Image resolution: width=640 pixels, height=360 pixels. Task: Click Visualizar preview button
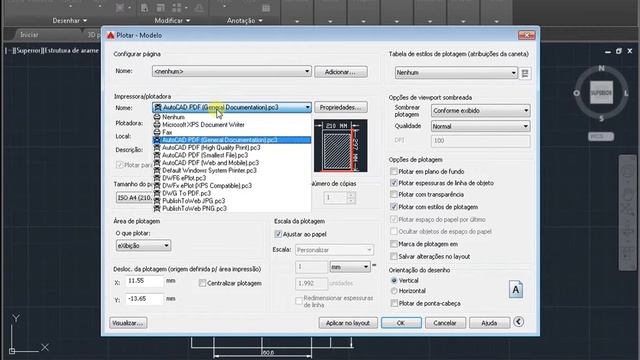(x=128, y=323)
